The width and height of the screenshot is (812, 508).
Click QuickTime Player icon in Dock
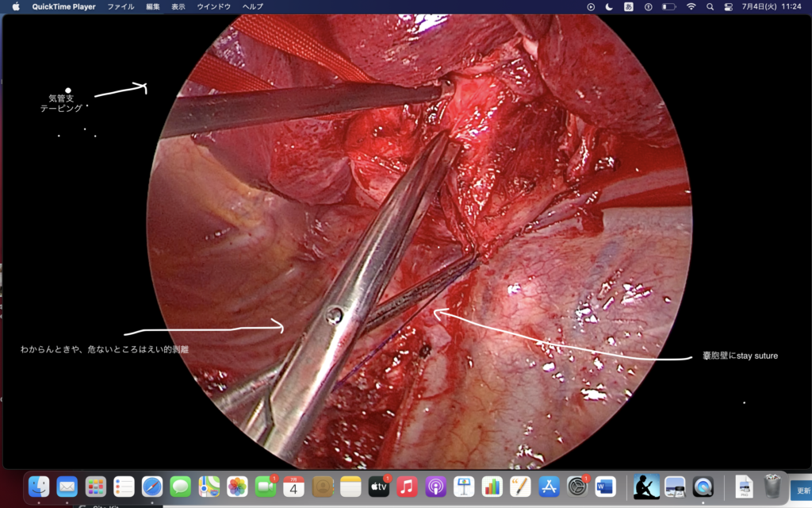703,487
